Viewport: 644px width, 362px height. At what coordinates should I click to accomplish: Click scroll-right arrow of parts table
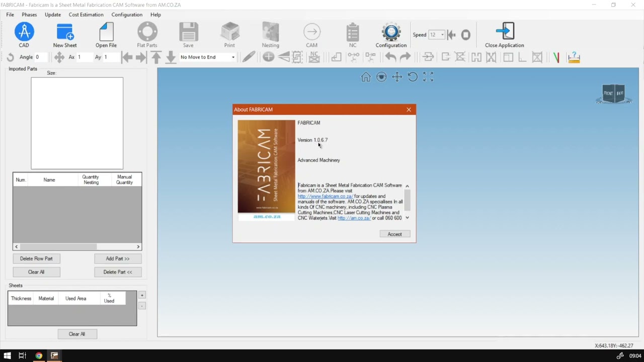pos(138,247)
